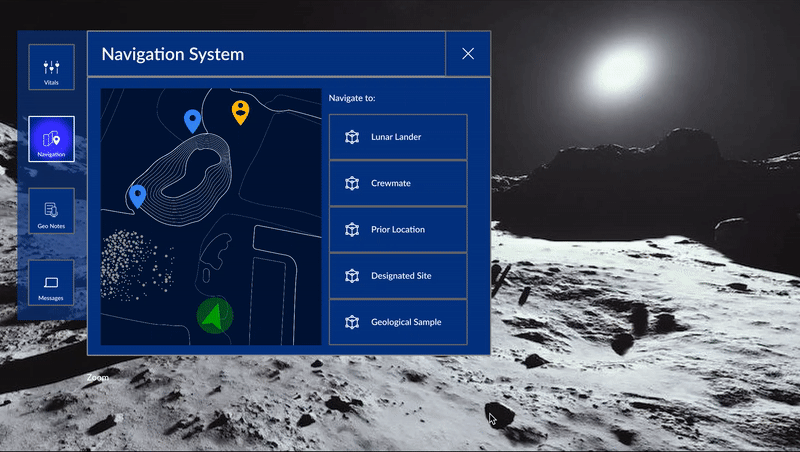800x452 pixels.
Task: Click the green current-position arrow marker
Action: pos(215,316)
